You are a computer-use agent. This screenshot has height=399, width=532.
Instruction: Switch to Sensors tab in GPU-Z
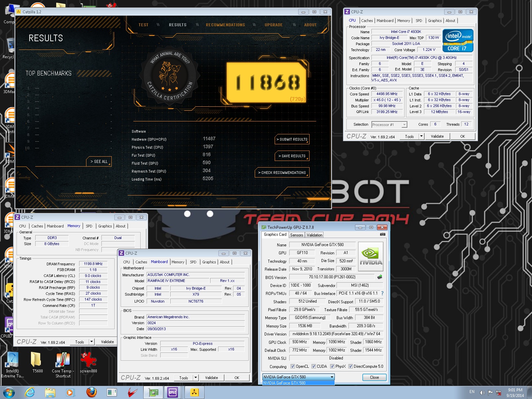[297, 235]
